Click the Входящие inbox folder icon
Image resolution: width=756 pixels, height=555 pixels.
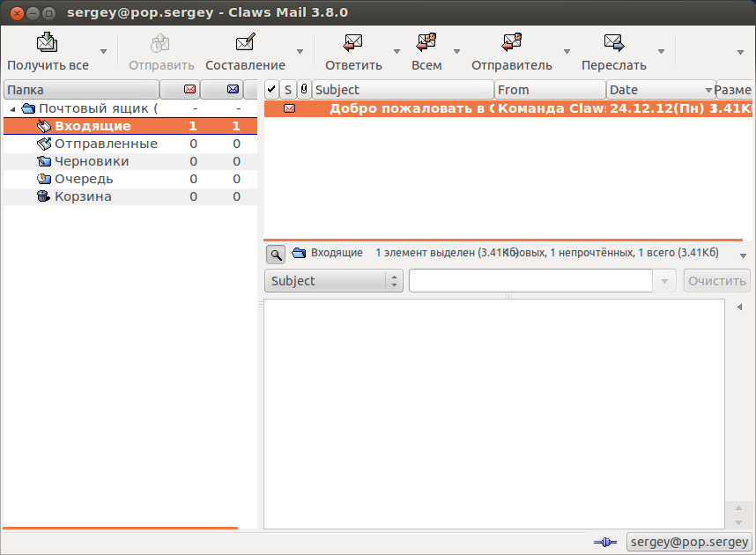coord(44,126)
